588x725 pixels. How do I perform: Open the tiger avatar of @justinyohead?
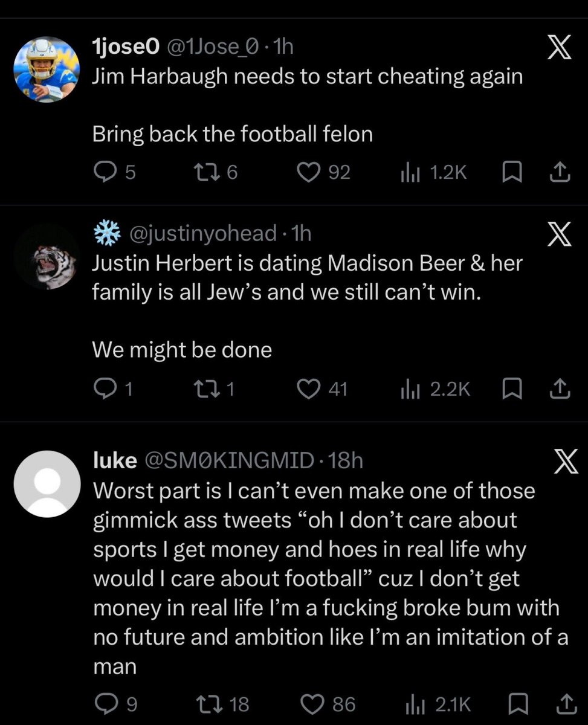pos(47,257)
